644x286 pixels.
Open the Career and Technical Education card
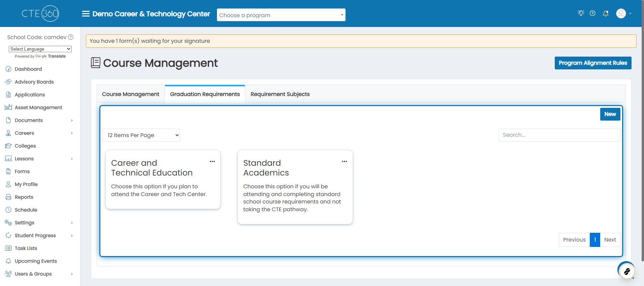pyautogui.click(x=163, y=180)
